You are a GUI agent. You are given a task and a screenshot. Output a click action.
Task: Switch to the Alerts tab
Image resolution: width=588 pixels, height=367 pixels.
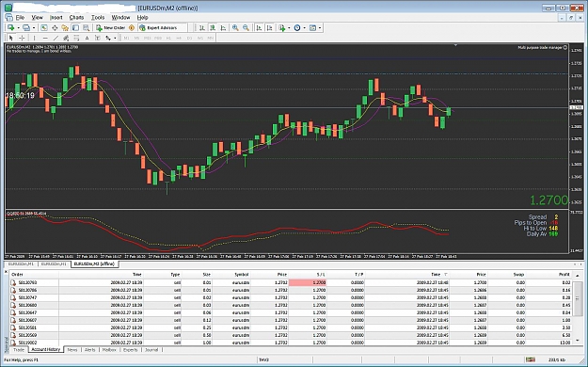pyautogui.click(x=90, y=350)
